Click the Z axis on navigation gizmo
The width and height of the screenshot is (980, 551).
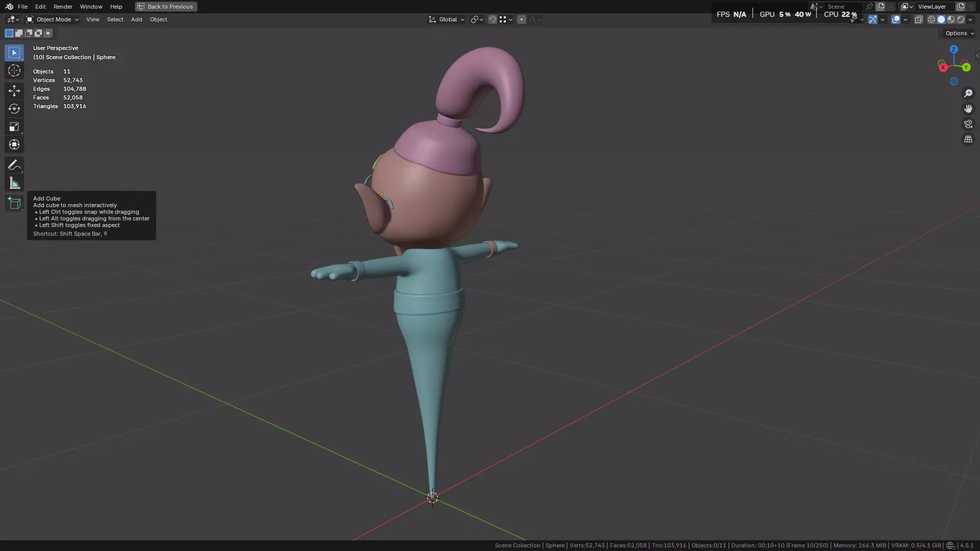point(954,49)
